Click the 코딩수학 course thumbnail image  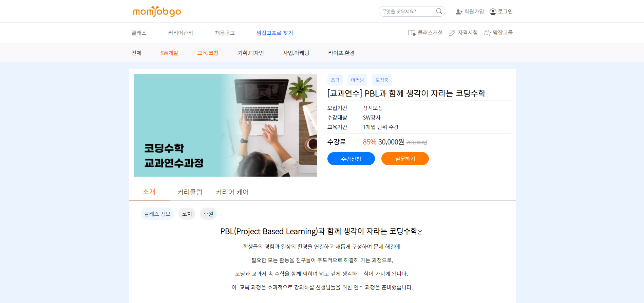tap(226, 125)
